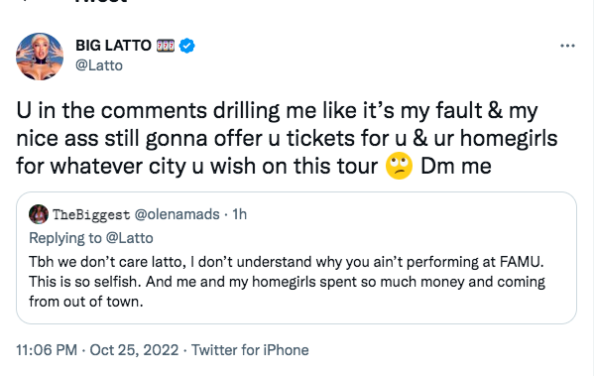Click the page's right edge scrollbar

click(x=593, y=188)
